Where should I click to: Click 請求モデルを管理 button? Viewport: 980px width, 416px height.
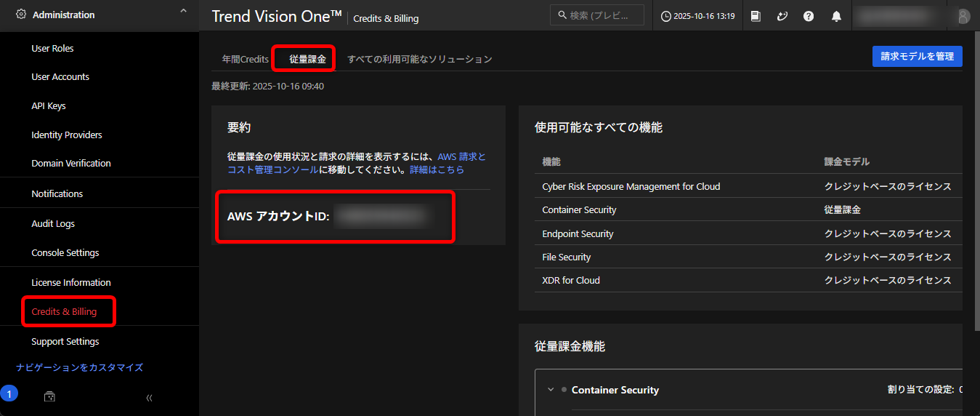click(918, 56)
